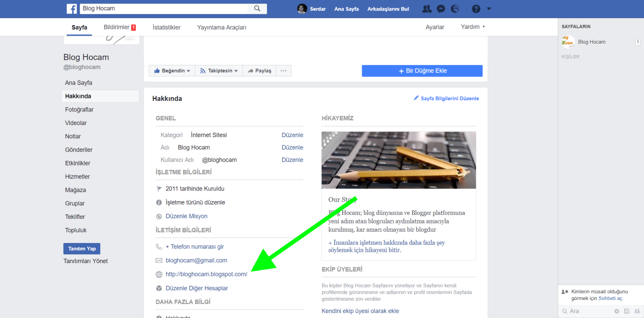
Task: Click the website globe icon
Action: pyautogui.click(x=159, y=274)
